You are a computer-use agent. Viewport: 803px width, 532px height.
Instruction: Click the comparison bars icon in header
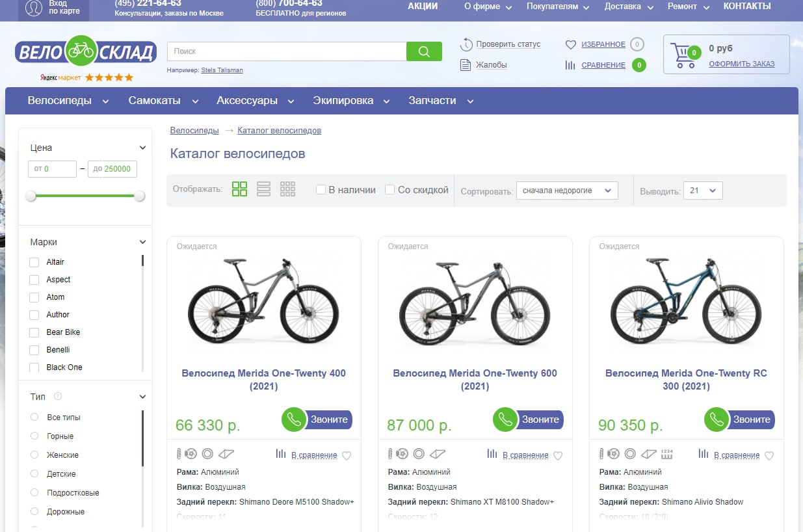click(x=570, y=65)
